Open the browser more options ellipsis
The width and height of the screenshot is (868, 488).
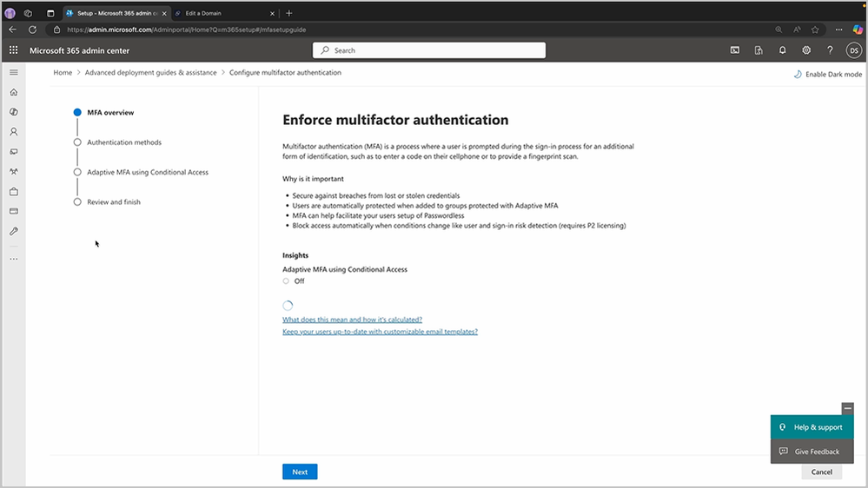pyautogui.click(x=838, y=30)
